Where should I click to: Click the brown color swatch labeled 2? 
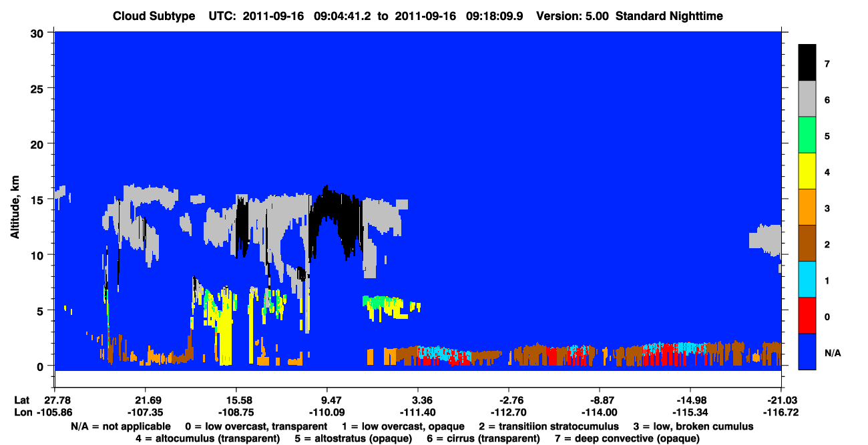point(807,244)
